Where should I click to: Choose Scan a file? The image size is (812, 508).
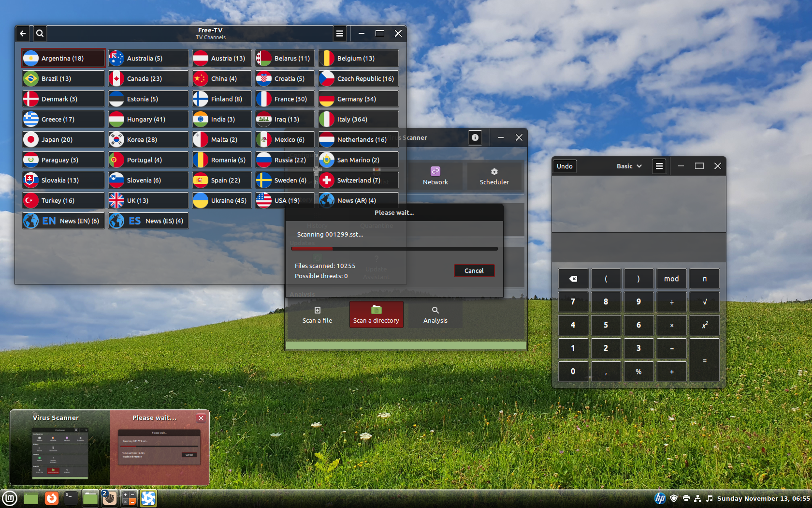pos(318,315)
